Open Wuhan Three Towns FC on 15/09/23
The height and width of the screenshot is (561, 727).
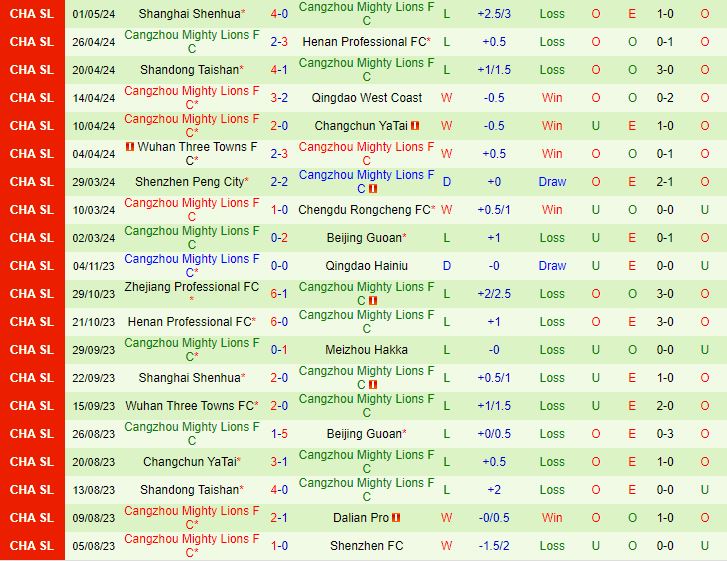coord(192,406)
